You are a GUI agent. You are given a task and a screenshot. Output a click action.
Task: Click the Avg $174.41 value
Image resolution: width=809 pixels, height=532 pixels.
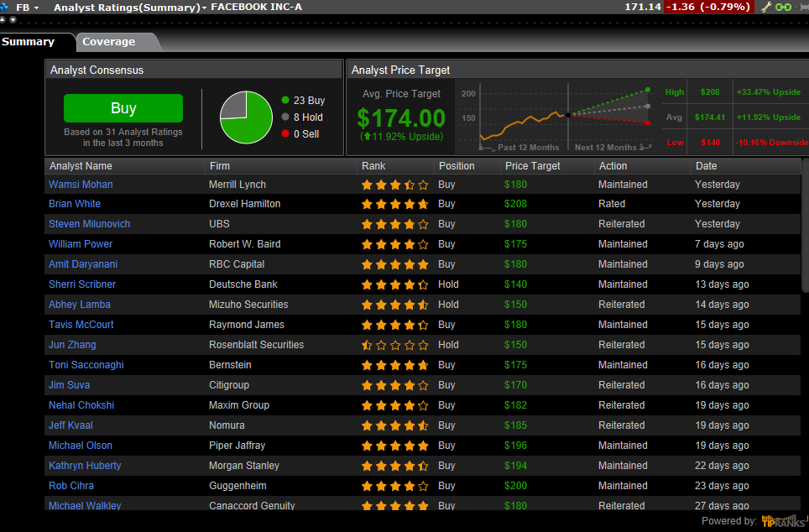709,117
